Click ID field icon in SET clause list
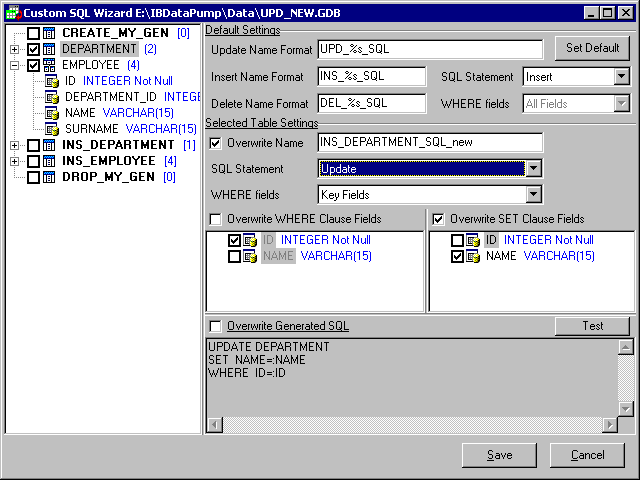The width and height of the screenshot is (640, 480). click(473, 240)
